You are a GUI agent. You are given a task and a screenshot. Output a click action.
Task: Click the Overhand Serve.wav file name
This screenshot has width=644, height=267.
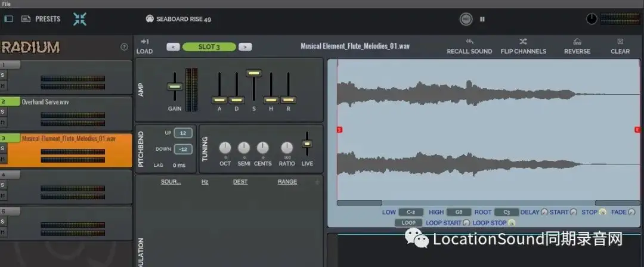(x=45, y=102)
